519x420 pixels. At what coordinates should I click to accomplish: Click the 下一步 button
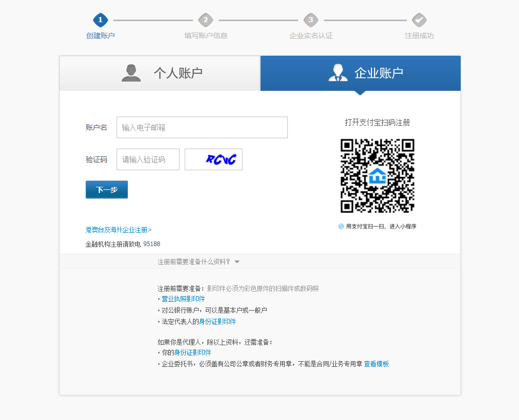107,190
